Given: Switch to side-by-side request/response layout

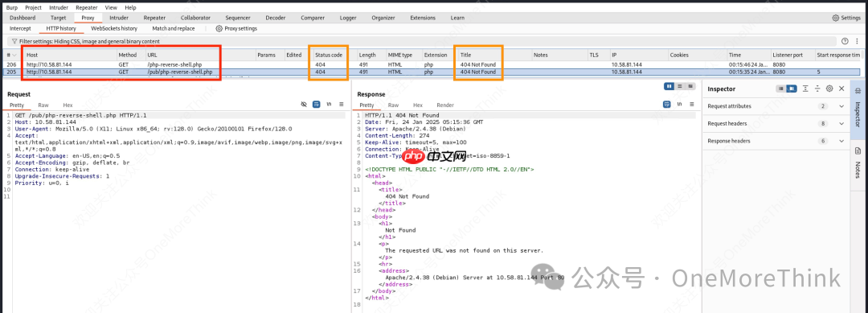Looking at the screenshot, I should click(x=669, y=86).
